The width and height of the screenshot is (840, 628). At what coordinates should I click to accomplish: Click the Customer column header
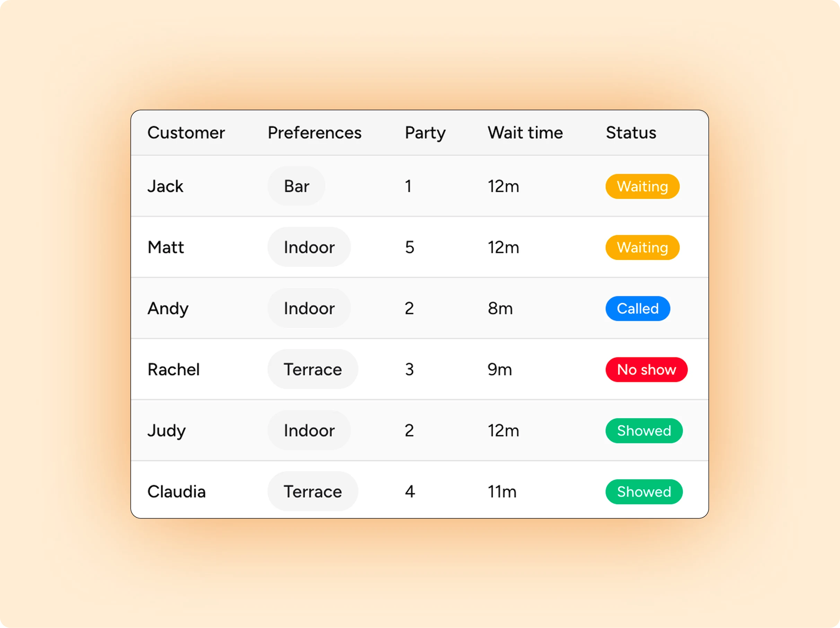coord(186,132)
